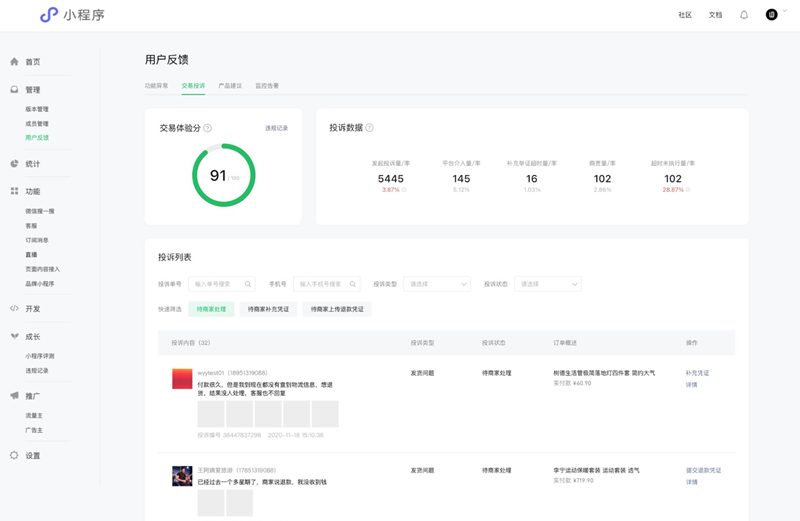Click the help icon beside 投诉数据
This screenshot has height=521, width=800.
pos(370,128)
